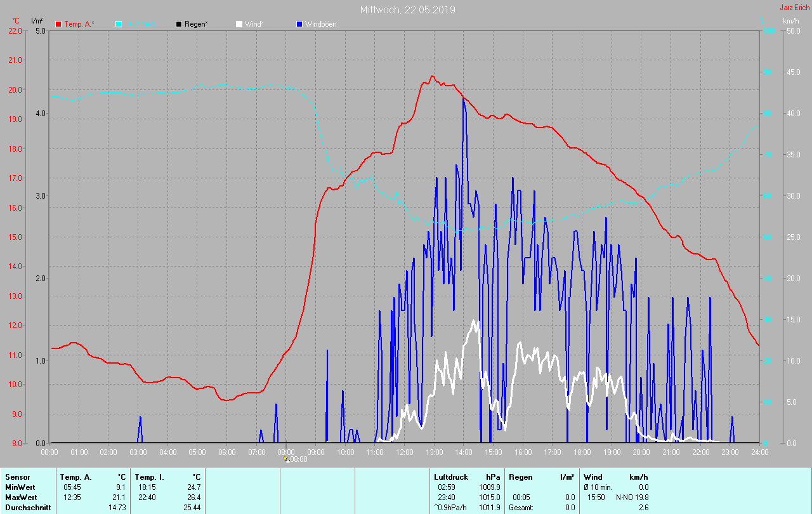This screenshot has width=812, height=514.
Task: Click the minimum value '24.7' for Temp. I.
Action: click(x=193, y=487)
